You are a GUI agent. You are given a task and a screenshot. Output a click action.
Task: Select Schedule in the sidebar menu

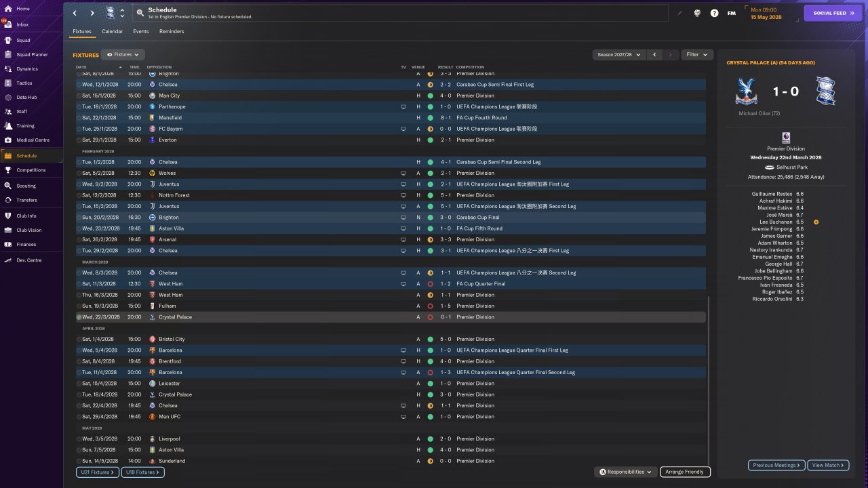pyautogui.click(x=31, y=156)
